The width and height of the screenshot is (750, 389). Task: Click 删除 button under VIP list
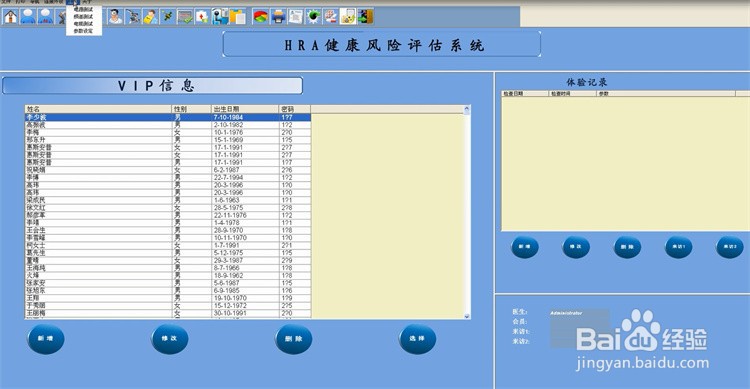pos(293,339)
